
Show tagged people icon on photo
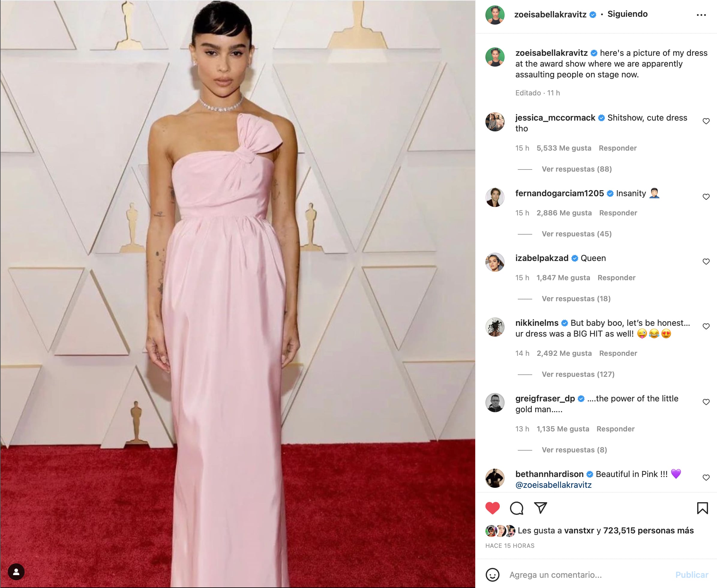[16, 572]
